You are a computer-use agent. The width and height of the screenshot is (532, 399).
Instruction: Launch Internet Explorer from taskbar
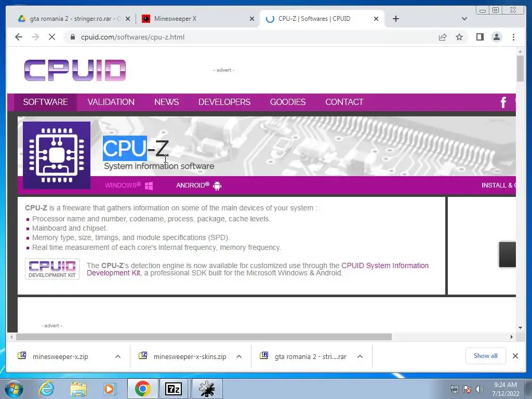pyautogui.click(x=46, y=389)
